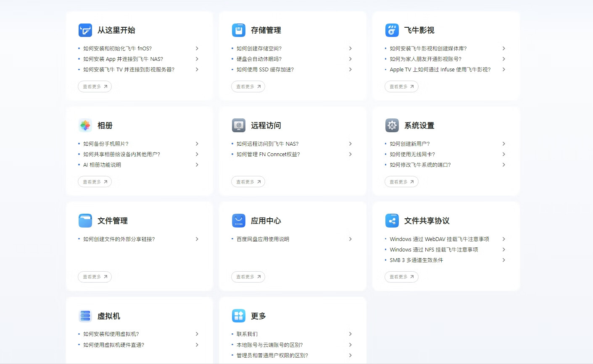Click the 应用中心 store icon
This screenshot has height=364, width=593.
(239, 221)
